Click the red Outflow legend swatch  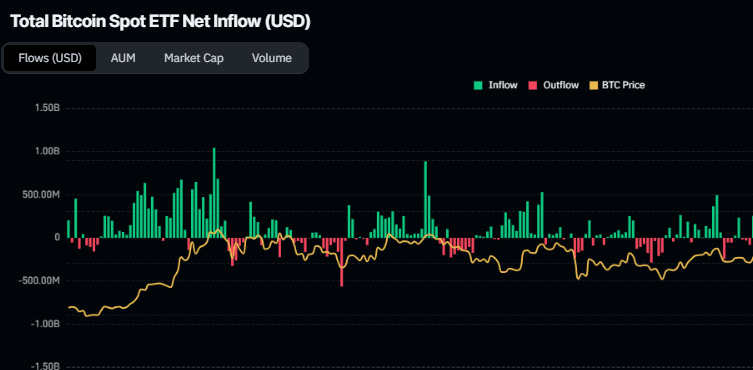coord(533,86)
